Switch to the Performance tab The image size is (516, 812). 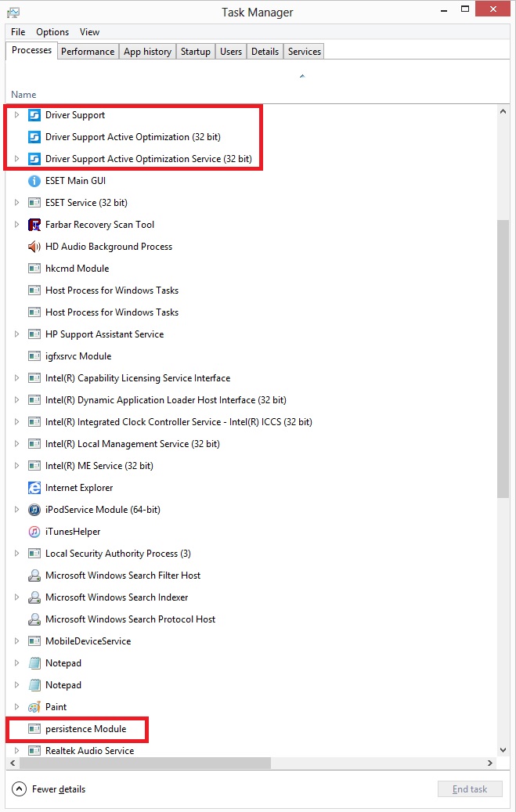point(88,51)
